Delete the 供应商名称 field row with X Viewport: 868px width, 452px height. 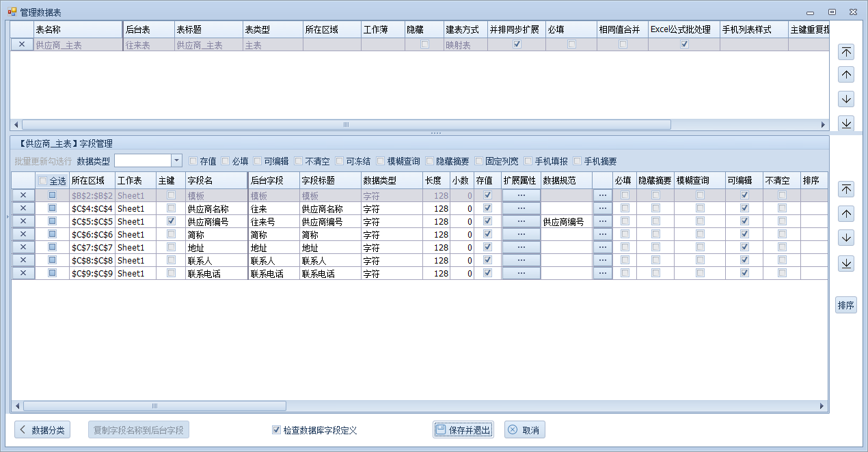coord(23,208)
